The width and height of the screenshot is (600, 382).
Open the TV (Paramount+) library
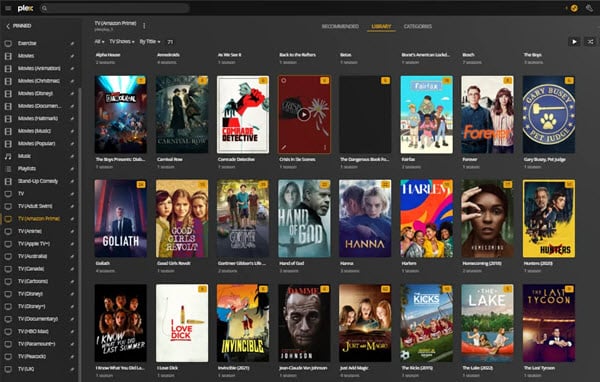[37, 344]
